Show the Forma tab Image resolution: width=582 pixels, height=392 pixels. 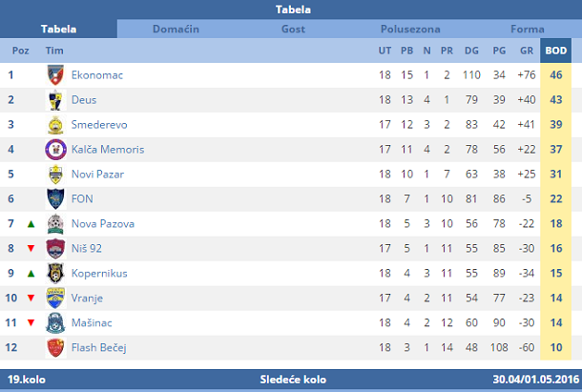[527, 29]
